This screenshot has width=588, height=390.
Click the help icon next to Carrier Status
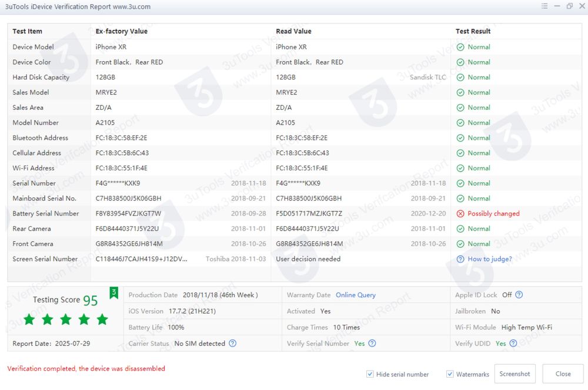point(232,343)
